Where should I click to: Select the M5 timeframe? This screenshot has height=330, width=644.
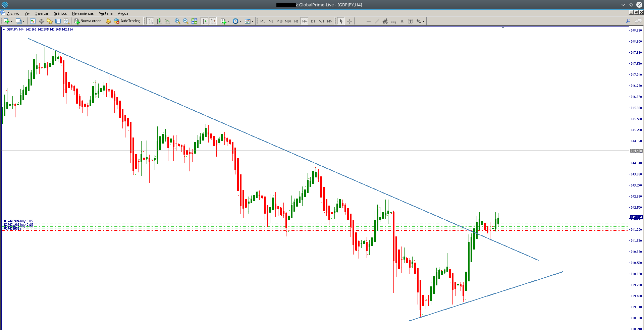pyautogui.click(x=271, y=21)
